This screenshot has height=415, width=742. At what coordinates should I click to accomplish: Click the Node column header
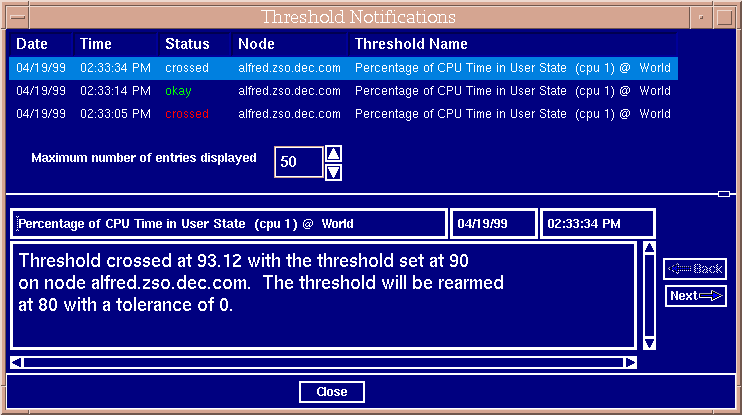[x=256, y=44]
